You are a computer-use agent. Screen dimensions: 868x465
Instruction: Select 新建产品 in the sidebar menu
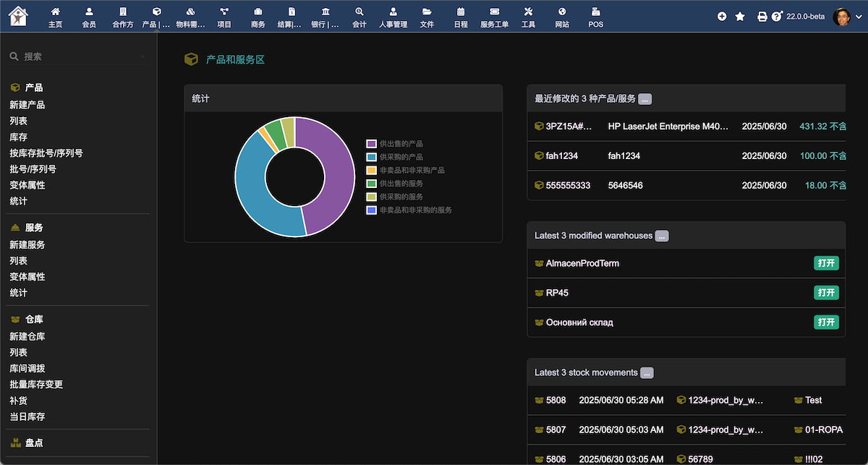(27, 105)
